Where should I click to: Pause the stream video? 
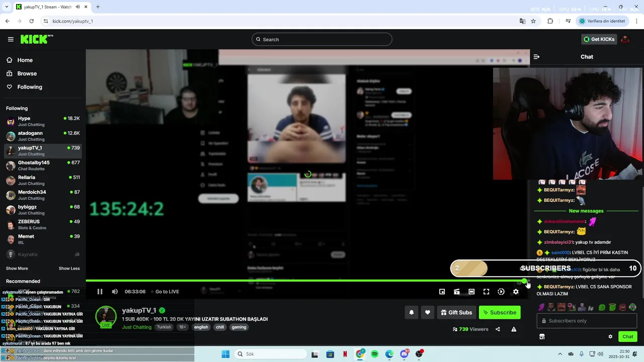click(x=100, y=292)
